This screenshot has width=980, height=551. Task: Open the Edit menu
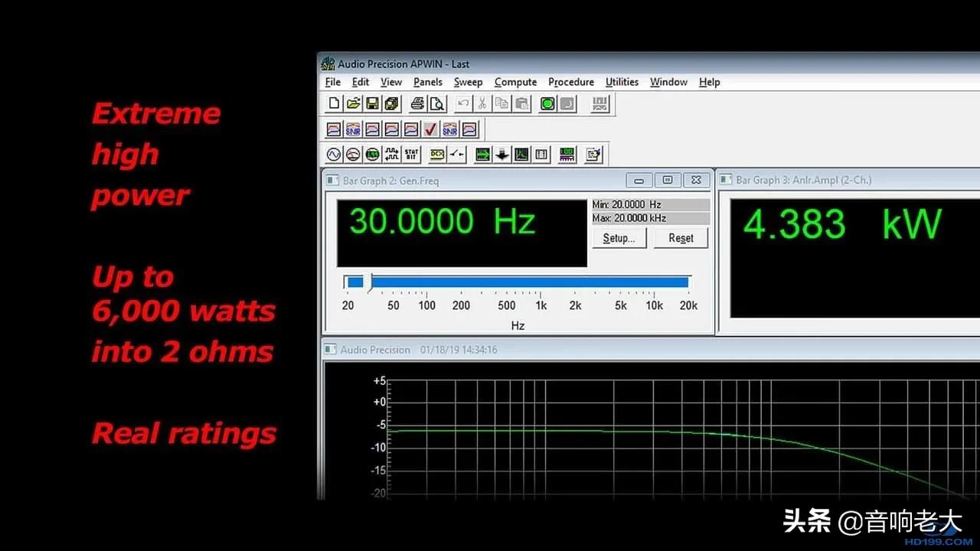tap(361, 82)
